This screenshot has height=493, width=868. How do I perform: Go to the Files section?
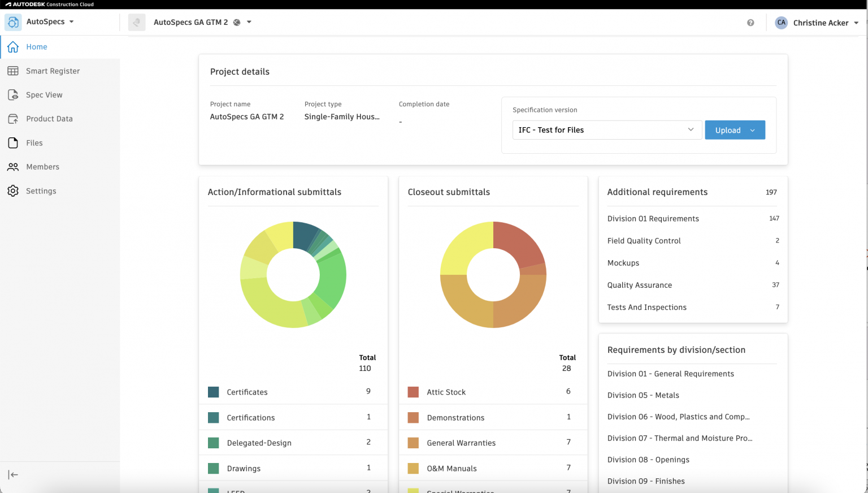pos(34,142)
